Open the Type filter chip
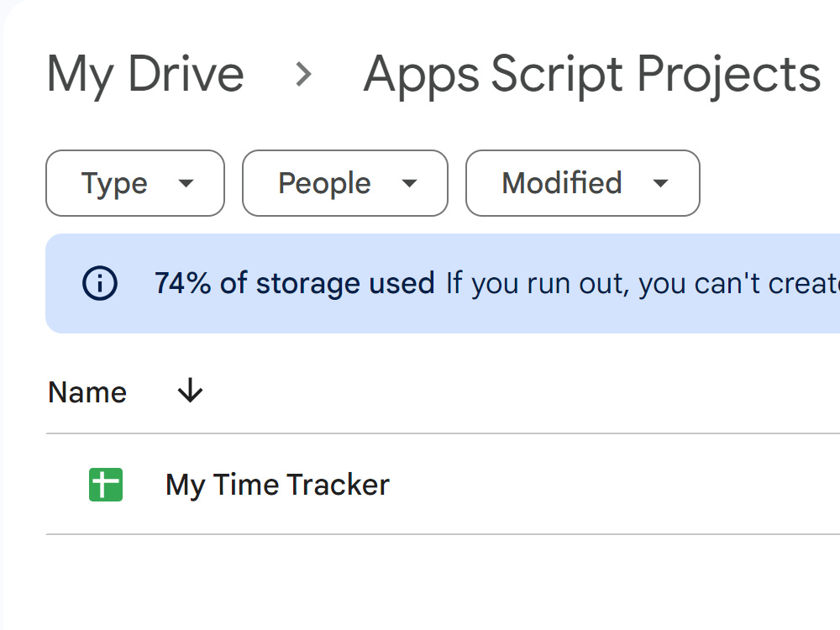 [x=135, y=183]
